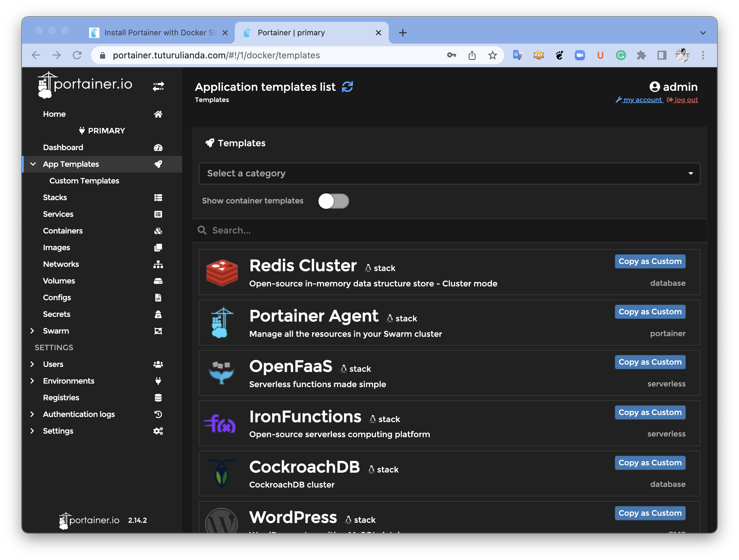This screenshot has width=739, height=560.
Task: Open Chrome extensions puzzle icon
Action: point(641,55)
